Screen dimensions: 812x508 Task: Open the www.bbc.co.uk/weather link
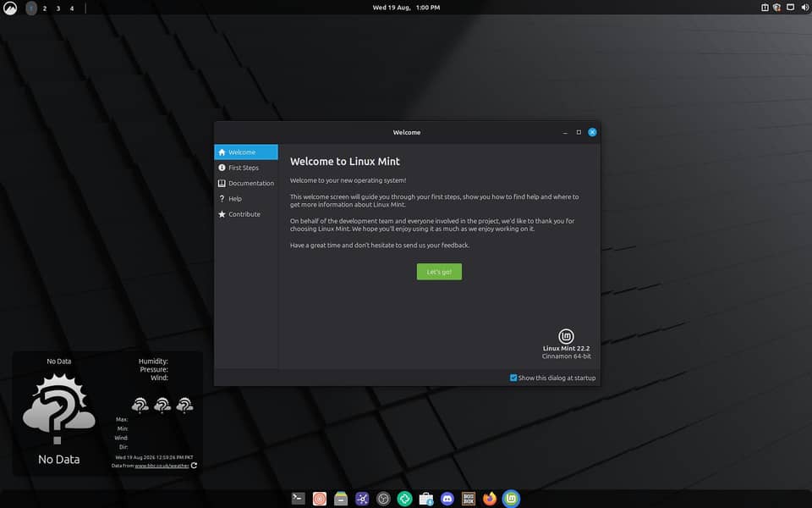tap(162, 466)
